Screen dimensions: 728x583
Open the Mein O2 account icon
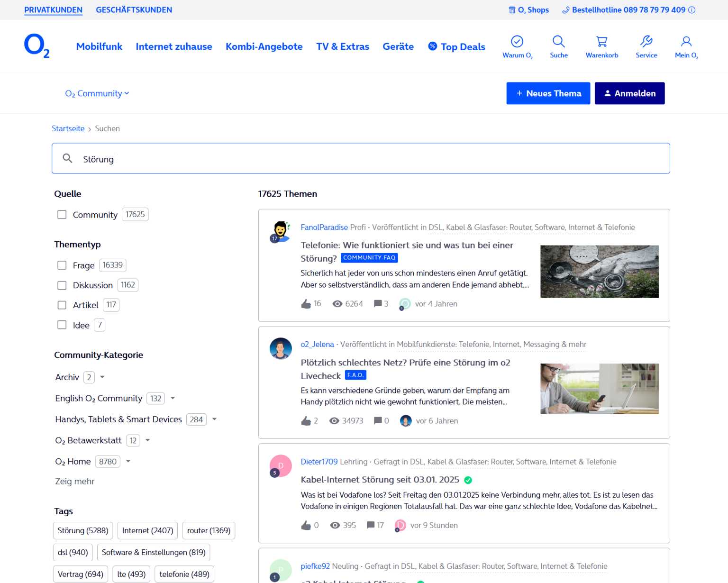686,42
